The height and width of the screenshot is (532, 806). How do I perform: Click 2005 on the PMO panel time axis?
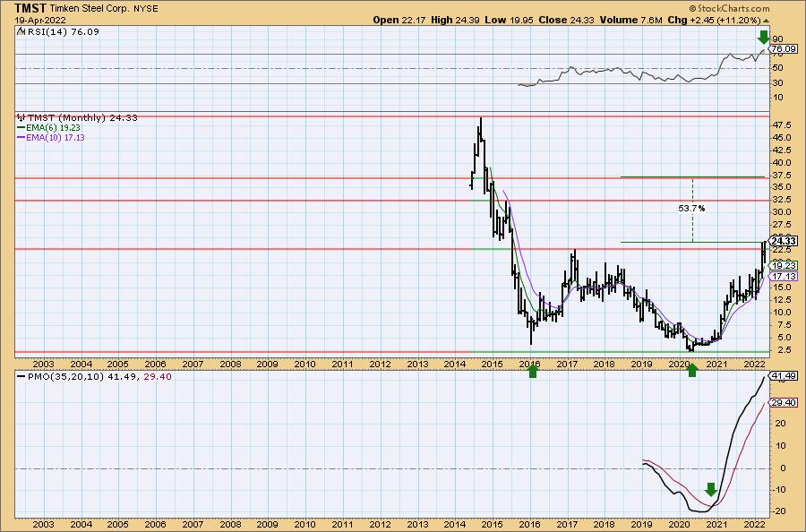point(117,524)
